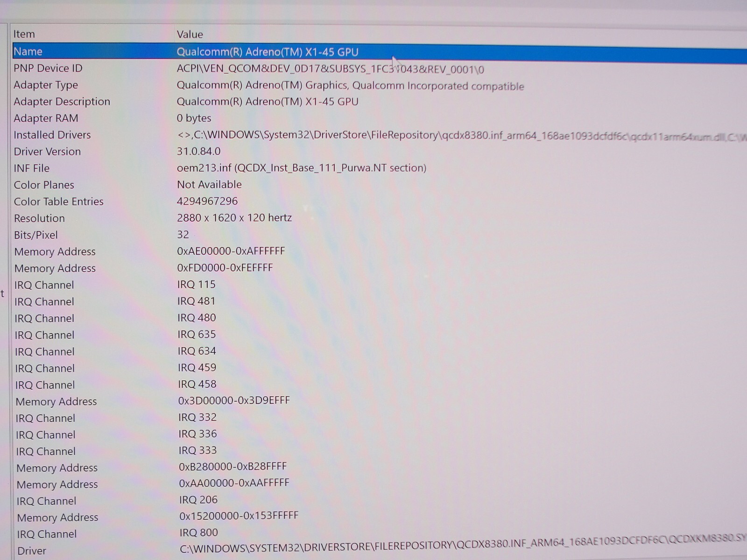Select the "Driver Version" 31.0.84.0 row
The width and height of the screenshot is (747, 560).
[379, 152]
